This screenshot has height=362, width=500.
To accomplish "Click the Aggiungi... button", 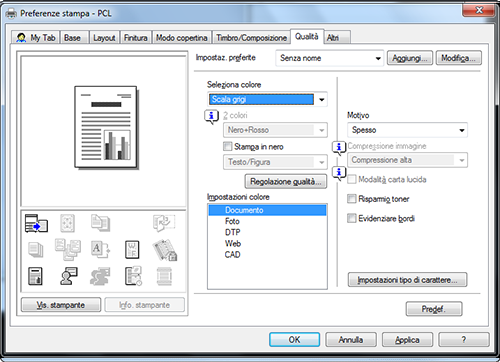I will coord(410,58).
